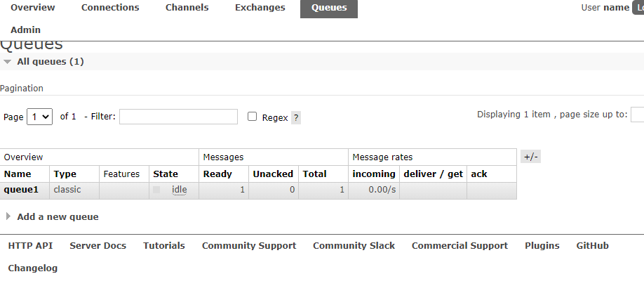This screenshot has width=644, height=286.
Task: Click the Regex help question mark
Action: (296, 117)
